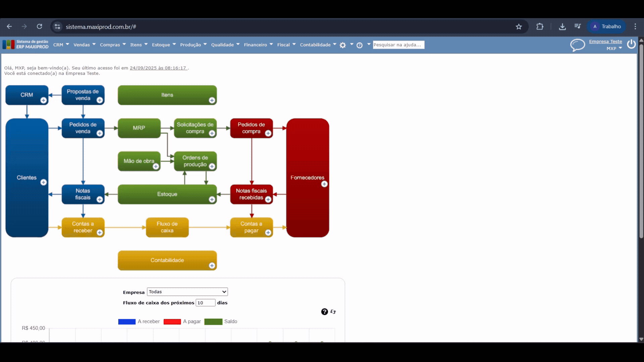Click the Fluxo de caixa box
Screen dimensions: 644x362
[167, 227]
